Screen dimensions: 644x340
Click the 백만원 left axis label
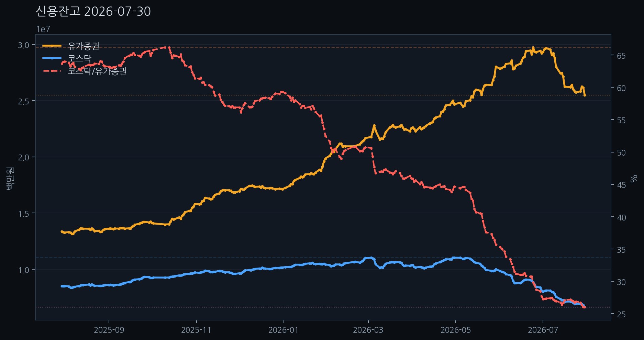click(10, 178)
